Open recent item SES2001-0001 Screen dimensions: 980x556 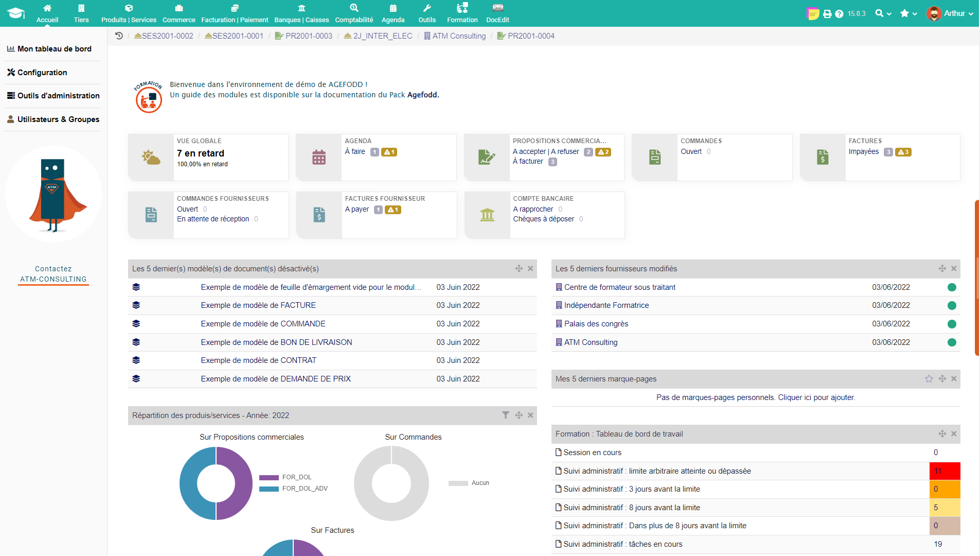coord(234,36)
